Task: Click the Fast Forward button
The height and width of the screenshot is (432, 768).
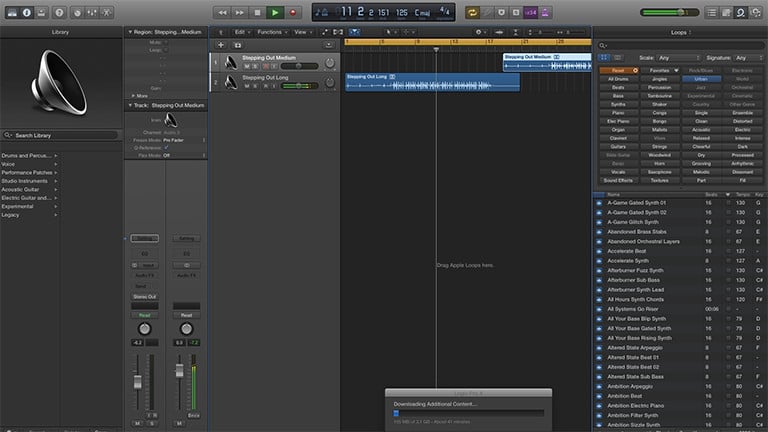Action: [x=240, y=13]
